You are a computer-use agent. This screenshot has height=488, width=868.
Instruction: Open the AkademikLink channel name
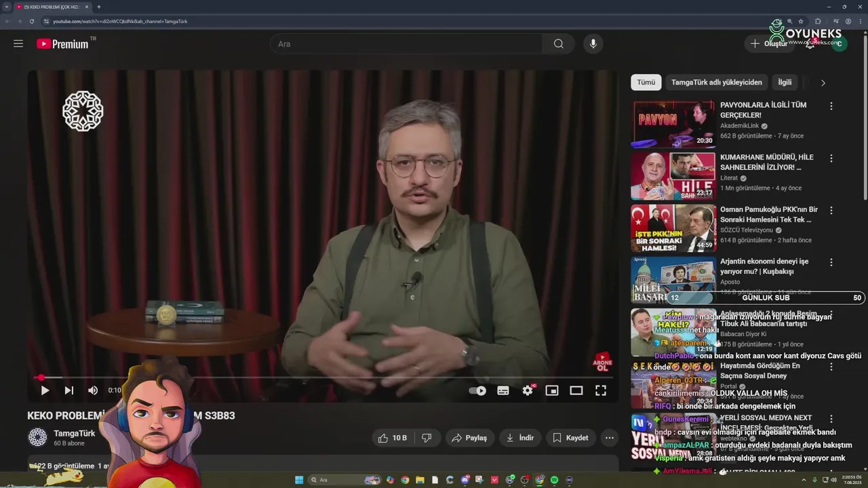pos(739,126)
